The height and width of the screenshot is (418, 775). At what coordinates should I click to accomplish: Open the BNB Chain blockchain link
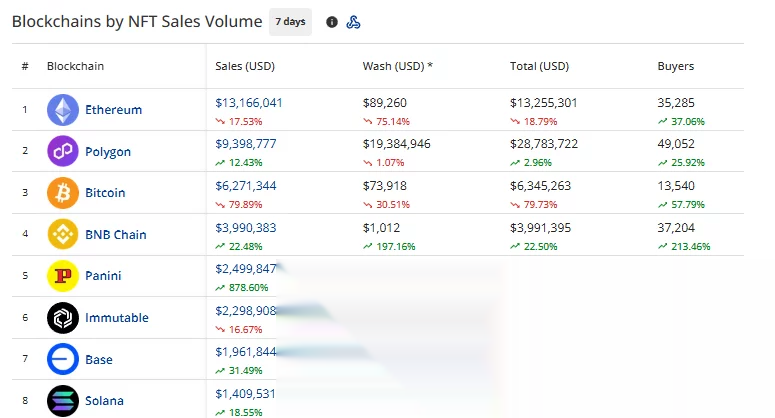click(116, 235)
